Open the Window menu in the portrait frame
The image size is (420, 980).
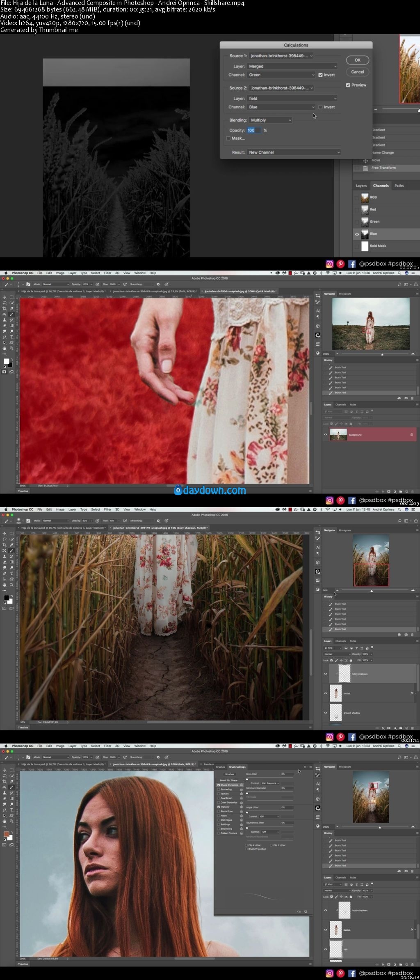140,746
